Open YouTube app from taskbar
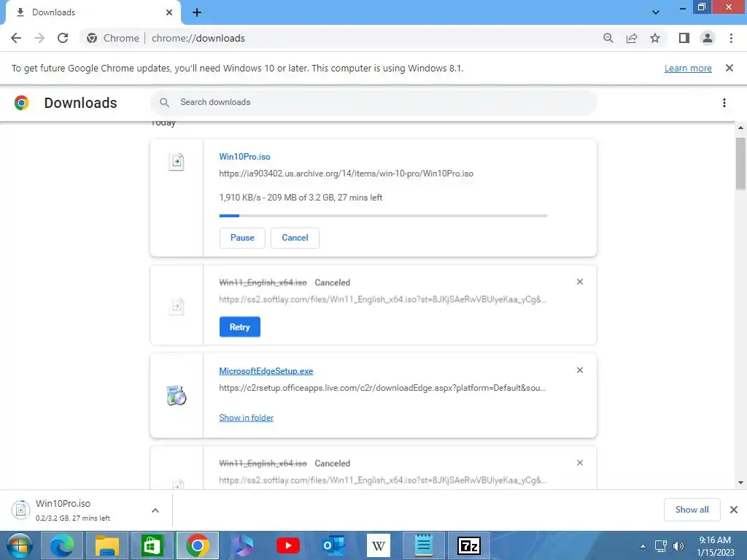The width and height of the screenshot is (747, 560). (287, 545)
